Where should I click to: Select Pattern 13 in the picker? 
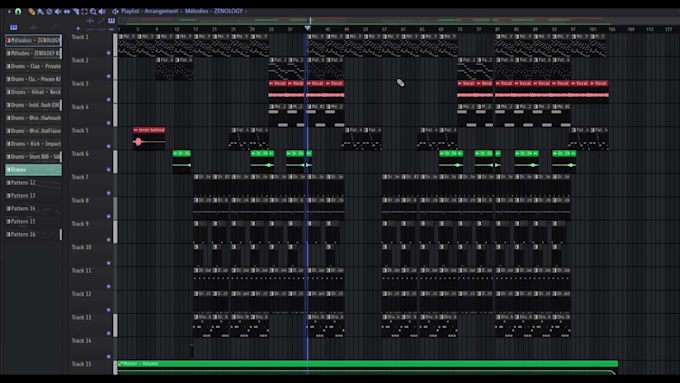pyautogui.click(x=33, y=196)
